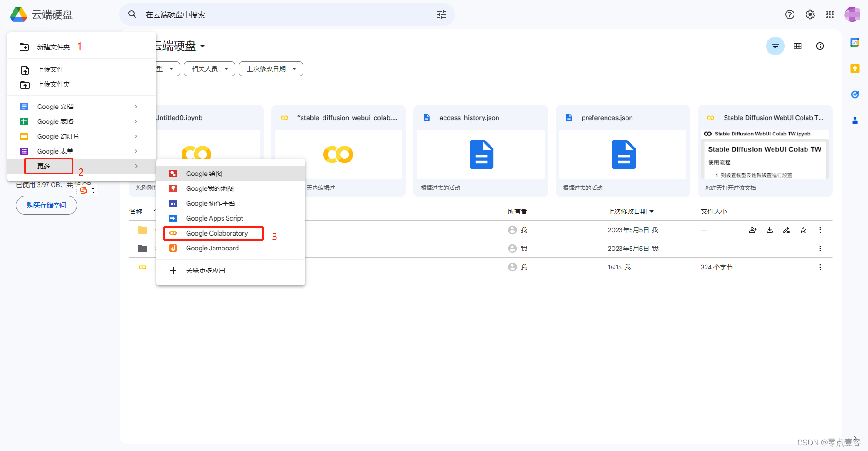
Task: Open the account avatar
Action: coord(852,14)
